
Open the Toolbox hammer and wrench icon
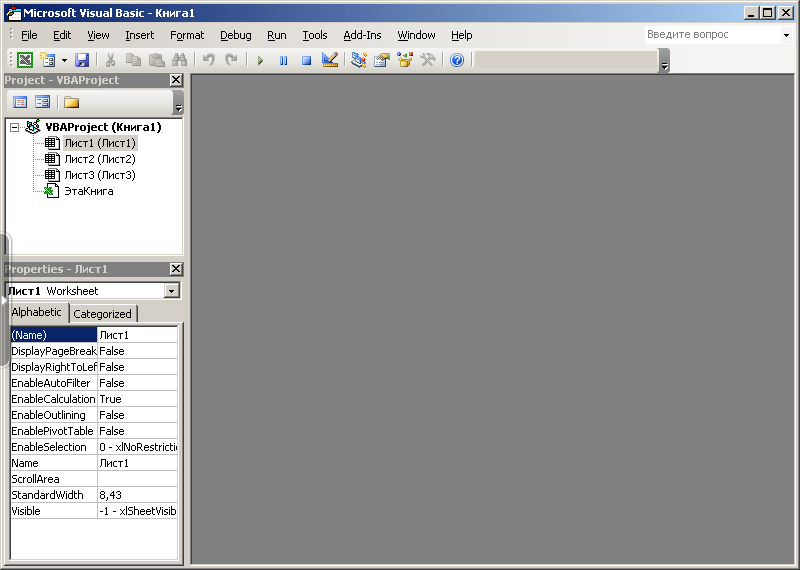[x=428, y=60]
